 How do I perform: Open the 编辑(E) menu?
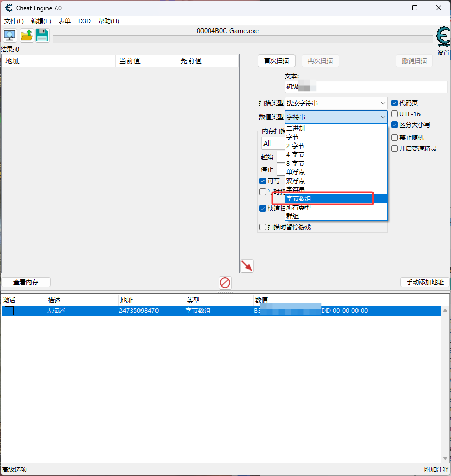(x=41, y=21)
